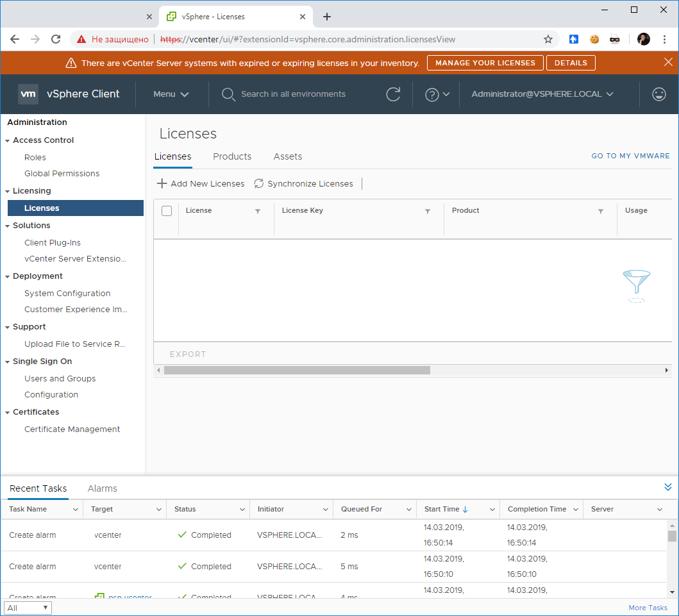679x616 pixels.
Task: Click Add New Licenses
Action: (x=201, y=183)
